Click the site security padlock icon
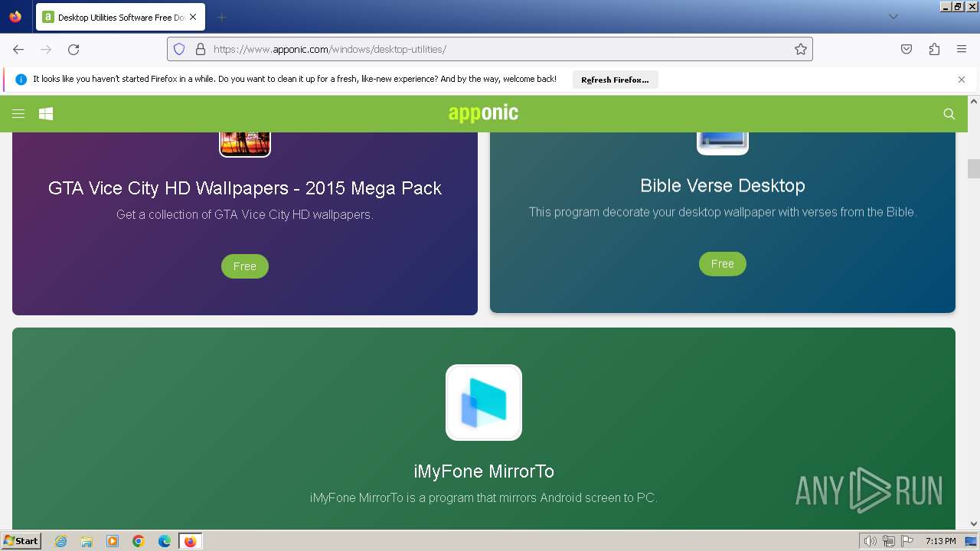Image resolution: width=980 pixels, height=551 pixels. [x=201, y=49]
